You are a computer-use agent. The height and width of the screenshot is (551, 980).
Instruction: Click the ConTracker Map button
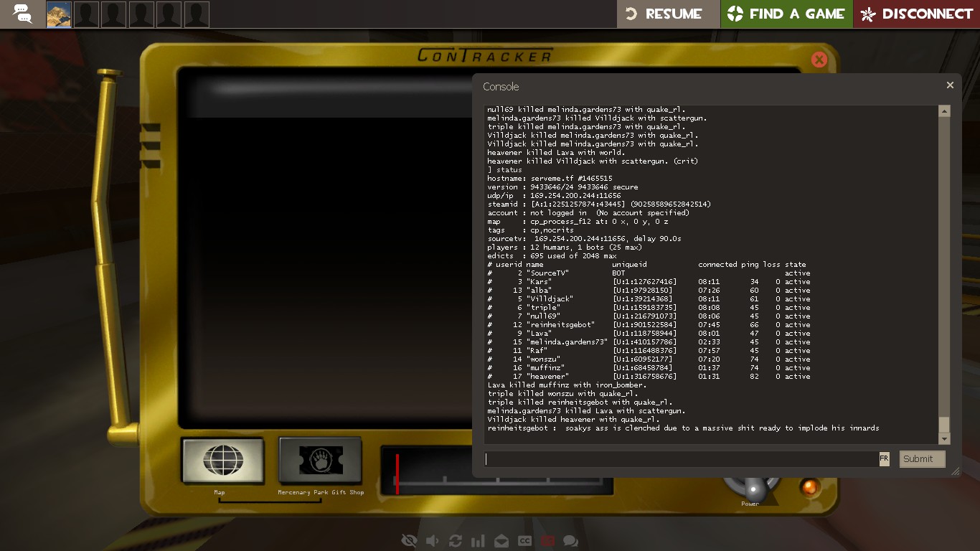tap(222, 461)
